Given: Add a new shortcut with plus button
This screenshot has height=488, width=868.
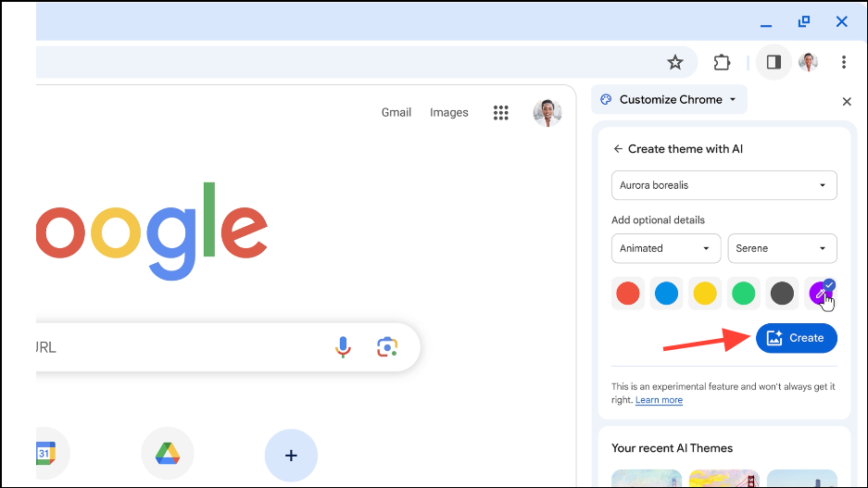Looking at the screenshot, I should 291,456.
